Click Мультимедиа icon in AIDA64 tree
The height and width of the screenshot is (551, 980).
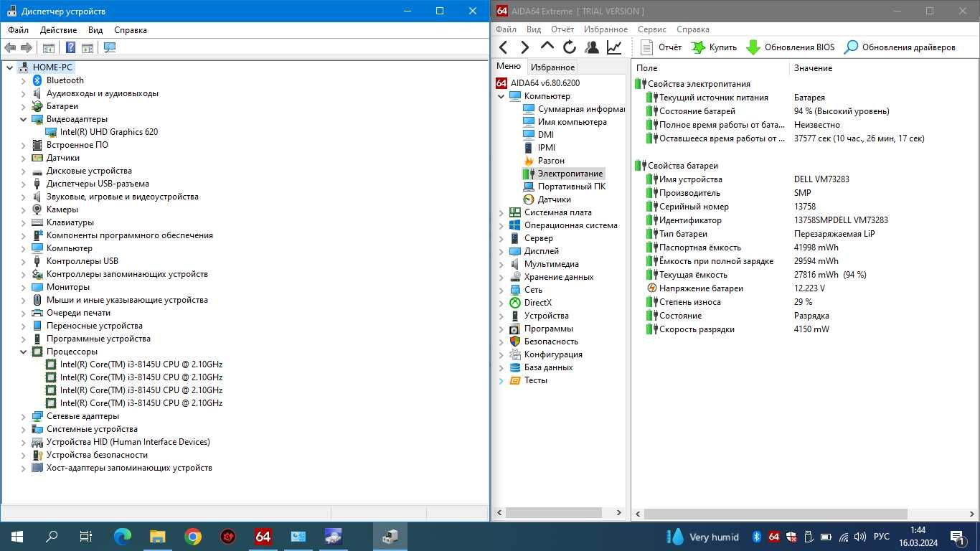514,264
